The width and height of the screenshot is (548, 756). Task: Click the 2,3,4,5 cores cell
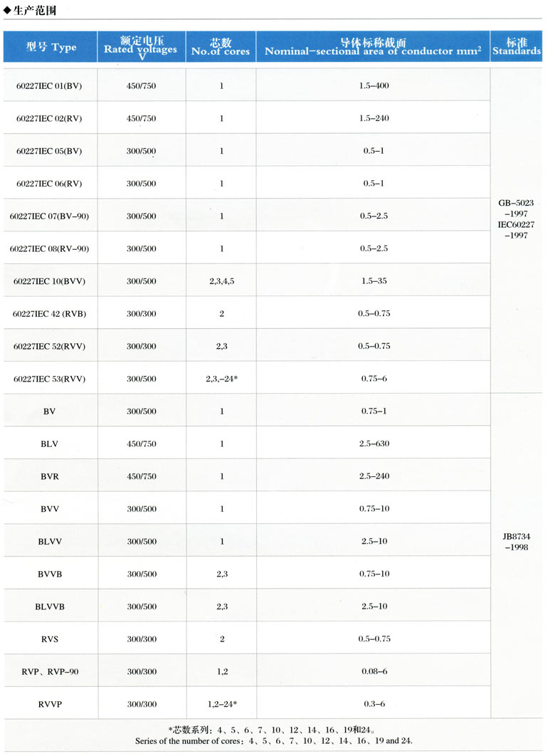click(x=221, y=281)
